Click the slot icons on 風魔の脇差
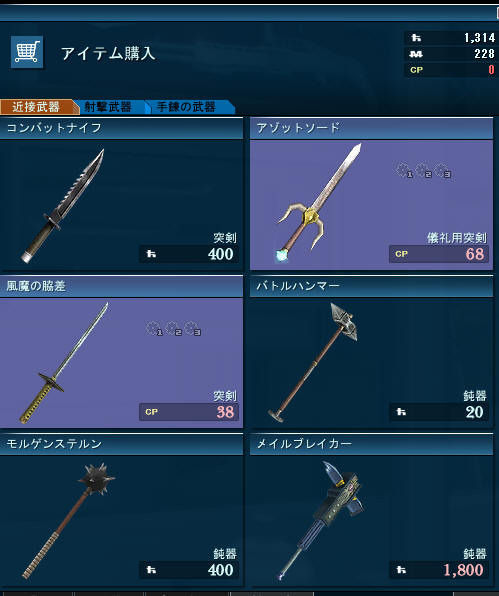Viewport: 499px width, 596px height. coord(174,328)
